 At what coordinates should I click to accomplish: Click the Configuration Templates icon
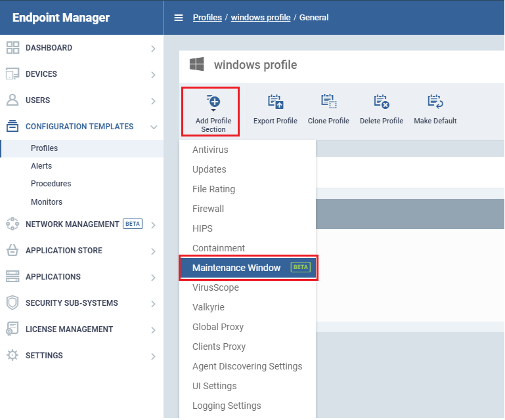click(12, 126)
